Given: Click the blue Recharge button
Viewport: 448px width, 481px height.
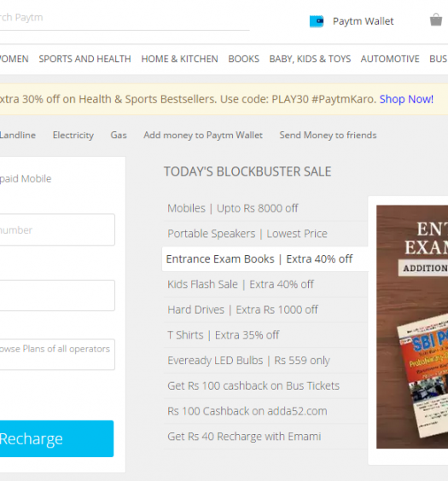Looking at the screenshot, I should 56,438.
